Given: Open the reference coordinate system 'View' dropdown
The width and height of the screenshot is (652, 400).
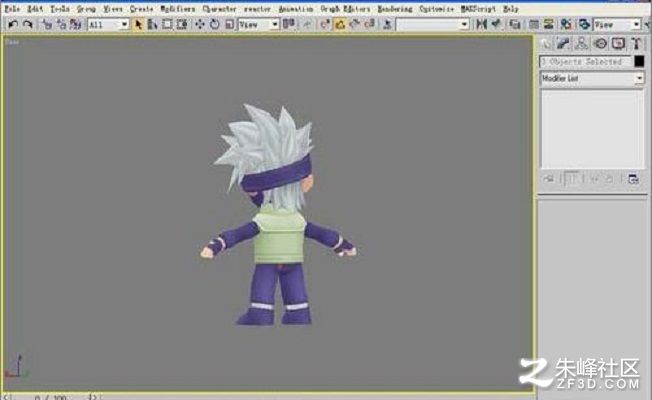Looking at the screenshot, I should click(x=258, y=25).
